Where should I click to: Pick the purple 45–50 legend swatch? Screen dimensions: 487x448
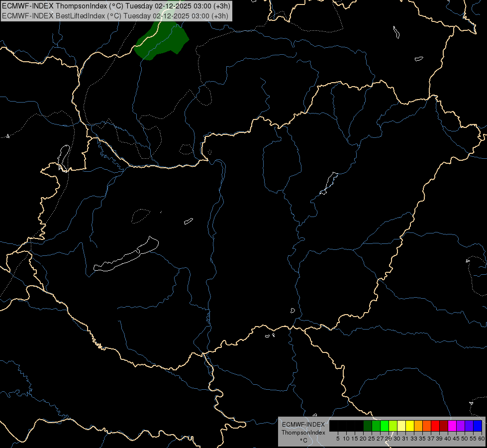pos(461,426)
